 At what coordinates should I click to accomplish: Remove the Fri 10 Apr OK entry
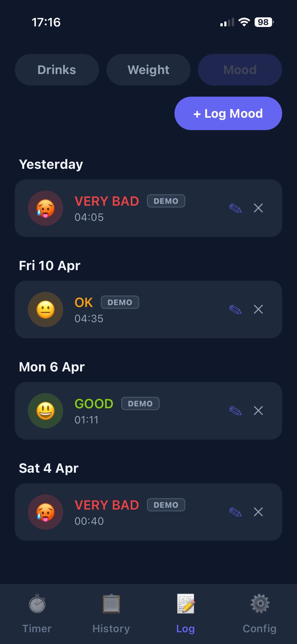(x=258, y=309)
